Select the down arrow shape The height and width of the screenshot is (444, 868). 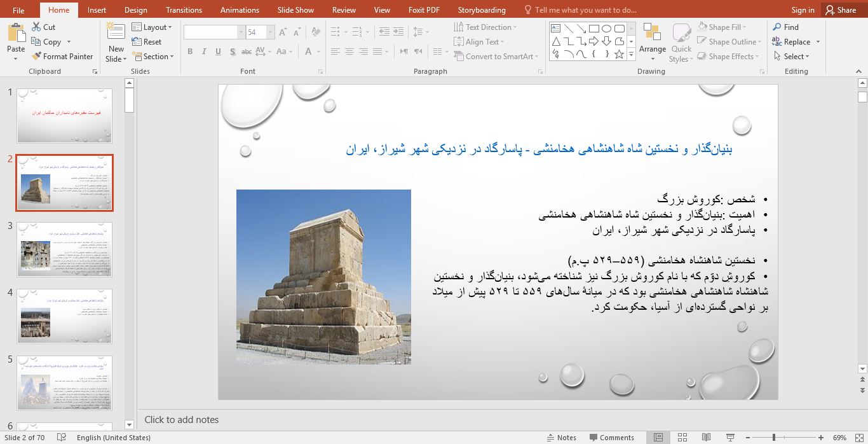coord(606,41)
